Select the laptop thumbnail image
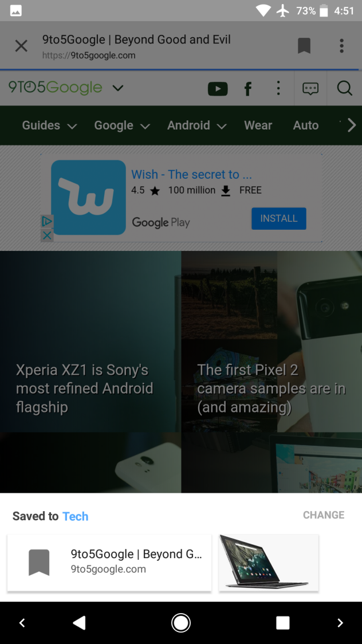The image size is (362, 644). point(269,563)
